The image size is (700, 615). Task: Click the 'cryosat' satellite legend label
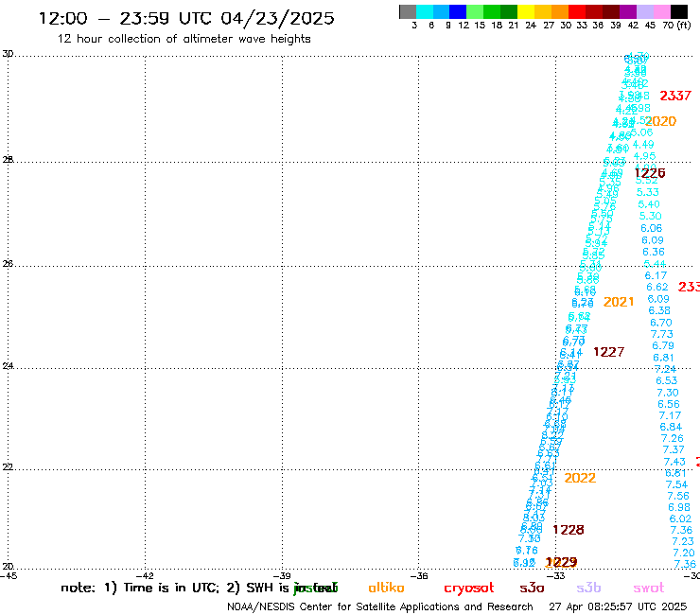pos(469,589)
